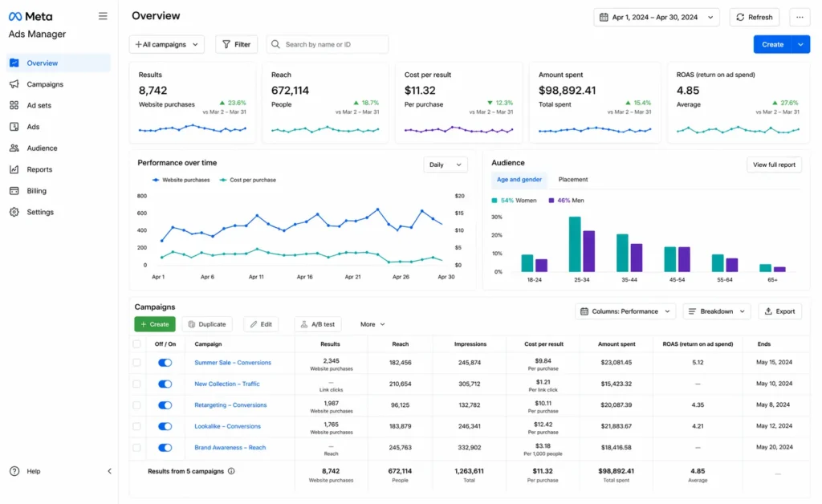The width and height of the screenshot is (822, 504).
Task: Expand the Breakdown dropdown
Action: [715, 311]
